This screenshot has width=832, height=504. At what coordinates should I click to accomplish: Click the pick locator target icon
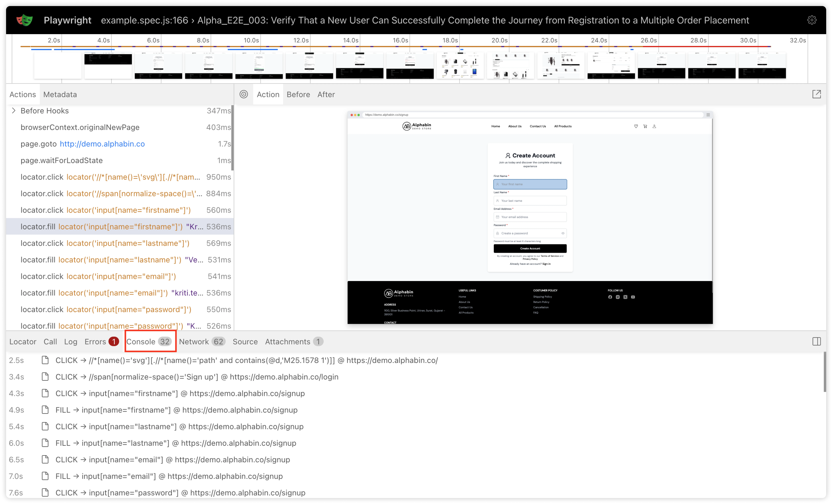click(244, 94)
